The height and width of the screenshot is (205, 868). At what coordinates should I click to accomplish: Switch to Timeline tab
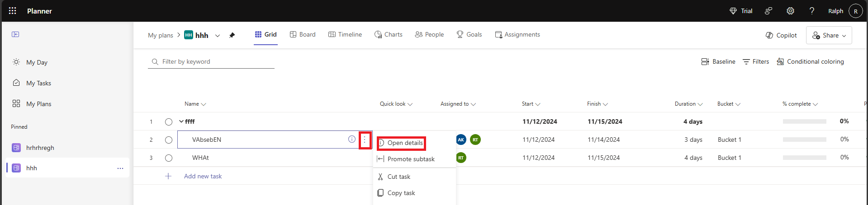tap(345, 34)
